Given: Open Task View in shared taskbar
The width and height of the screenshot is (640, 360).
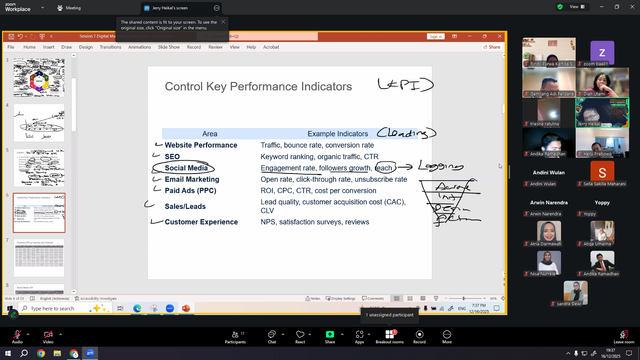Looking at the screenshot, I should [x=120, y=308].
